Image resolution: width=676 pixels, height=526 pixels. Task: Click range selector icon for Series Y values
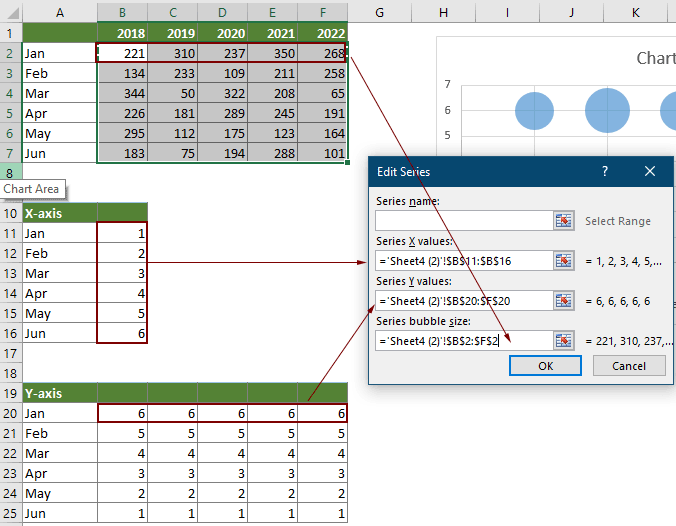[x=563, y=301]
